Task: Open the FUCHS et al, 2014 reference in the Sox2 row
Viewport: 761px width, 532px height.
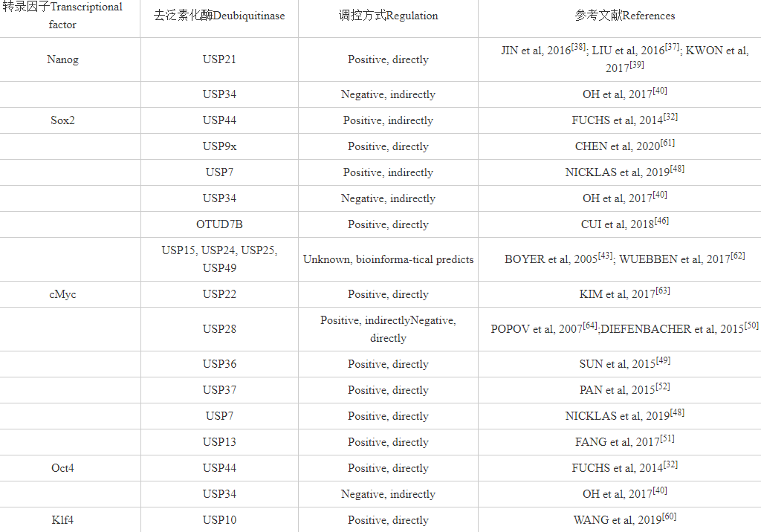Action: (624, 120)
